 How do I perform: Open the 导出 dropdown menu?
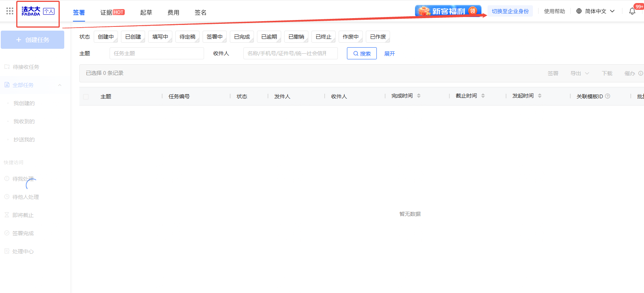[579, 73]
